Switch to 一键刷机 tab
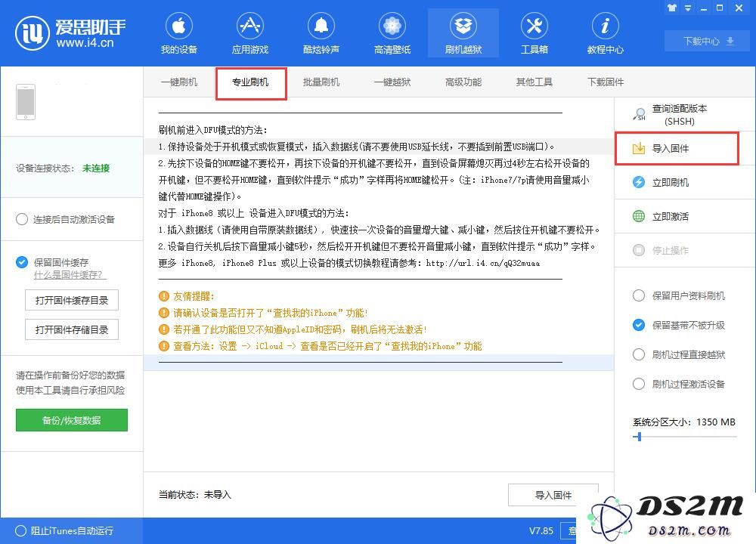756x544 pixels. click(x=179, y=82)
